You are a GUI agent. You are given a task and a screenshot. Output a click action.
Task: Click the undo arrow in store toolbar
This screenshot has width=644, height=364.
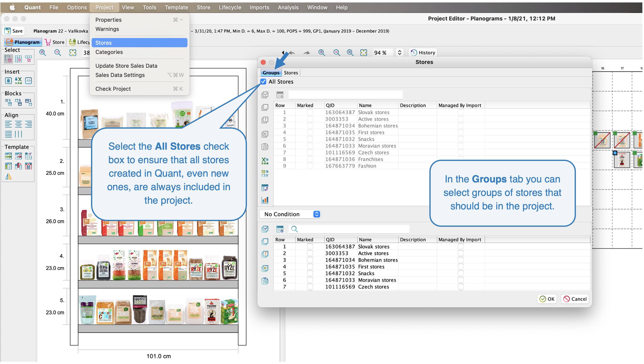click(x=292, y=53)
